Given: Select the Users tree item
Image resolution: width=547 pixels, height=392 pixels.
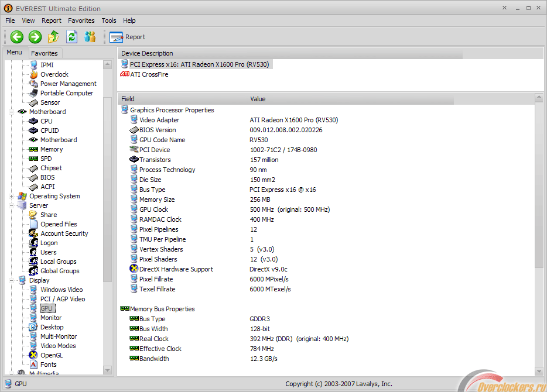Looking at the screenshot, I should pos(48,253).
